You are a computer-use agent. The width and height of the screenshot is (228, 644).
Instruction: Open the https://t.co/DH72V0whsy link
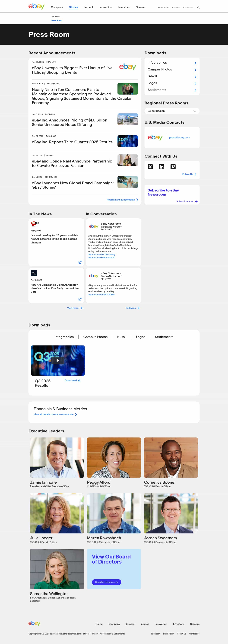tap(101, 255)
